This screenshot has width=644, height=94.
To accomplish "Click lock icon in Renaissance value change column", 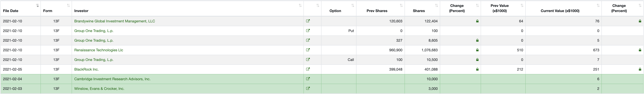I will pos(640,50).
